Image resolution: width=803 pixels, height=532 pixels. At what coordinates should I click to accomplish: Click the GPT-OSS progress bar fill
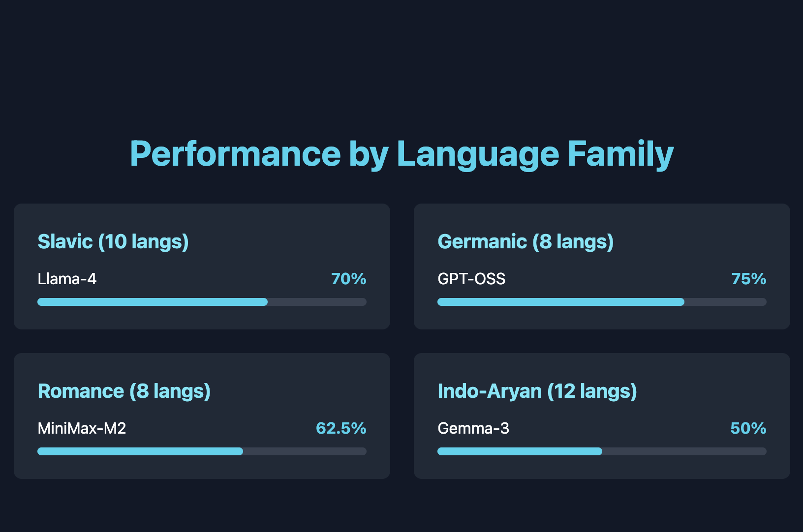click(561, 302)
